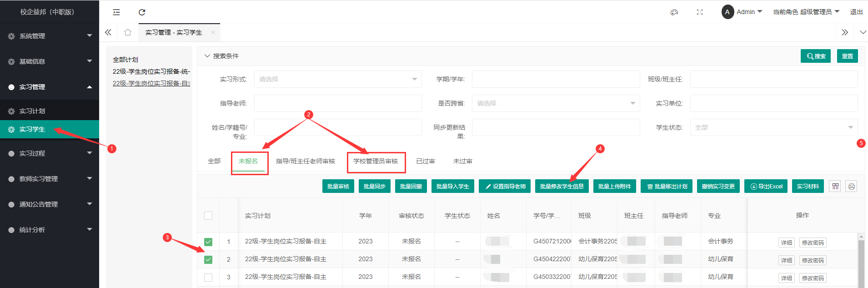Expand the 系统管理 sidebar menu
The image size is (868, 288).
50,36
